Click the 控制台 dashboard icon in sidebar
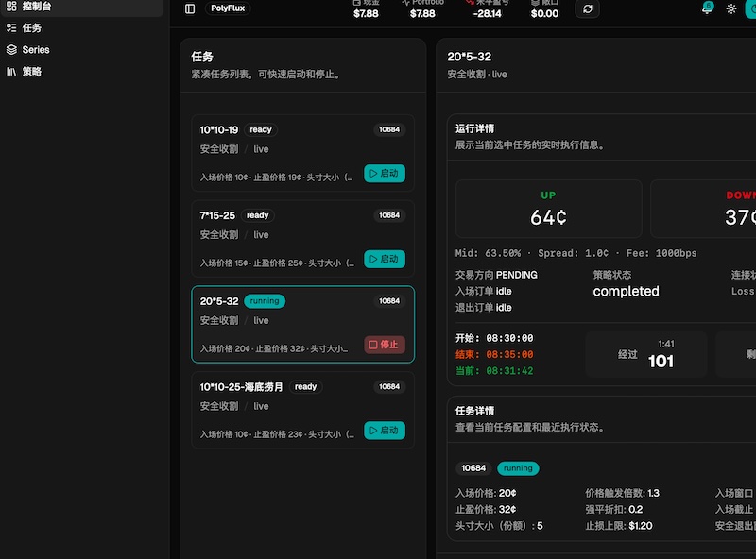756x559 pixels. tap(11, 6)
